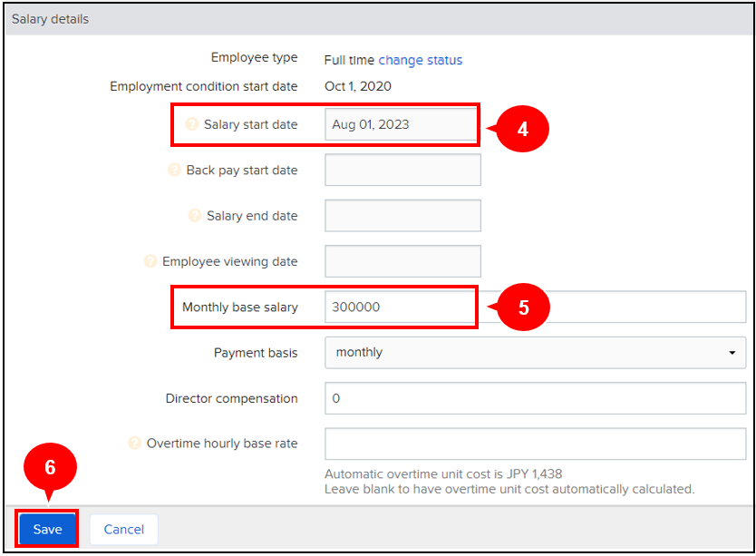Click the red step 5 callout marker
Screen dimensions: 756x556
pos(523,307)
